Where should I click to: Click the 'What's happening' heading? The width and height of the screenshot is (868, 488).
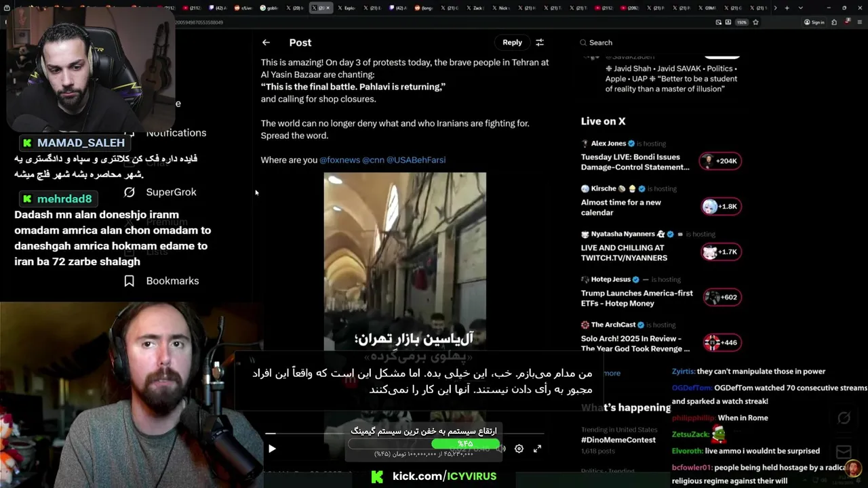[626, 407]
